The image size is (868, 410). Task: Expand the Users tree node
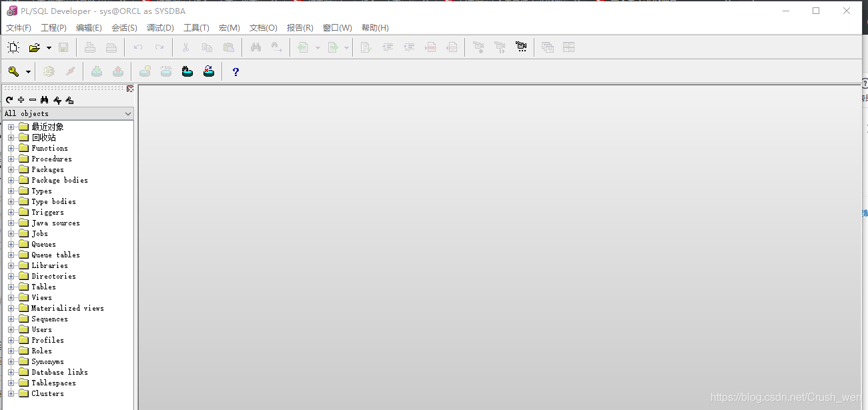tap(11, 329)
